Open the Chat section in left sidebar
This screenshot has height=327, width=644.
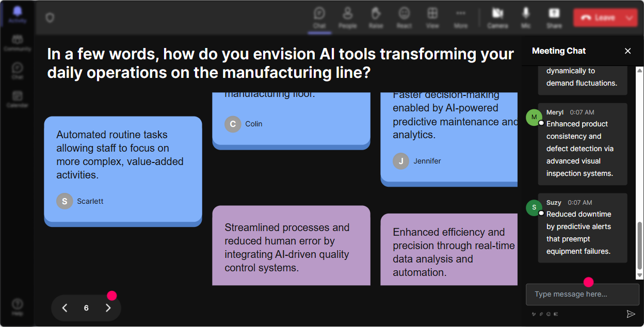pos(18,71)
